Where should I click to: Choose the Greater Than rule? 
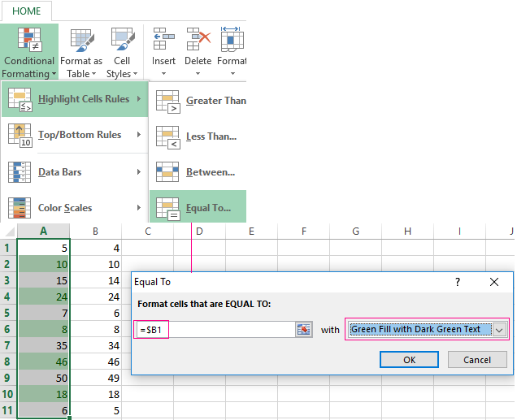[x=198, y=101]
